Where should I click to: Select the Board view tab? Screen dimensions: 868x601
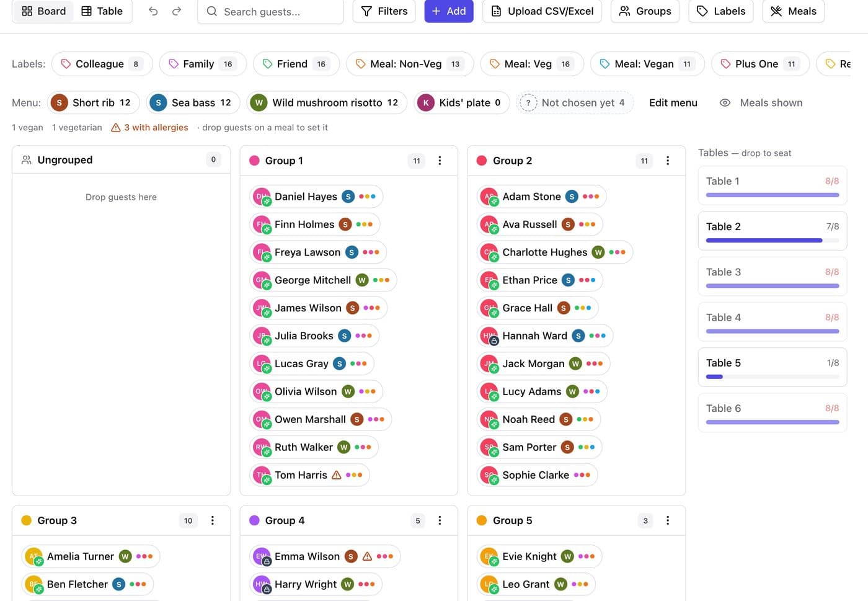[43, 11]
